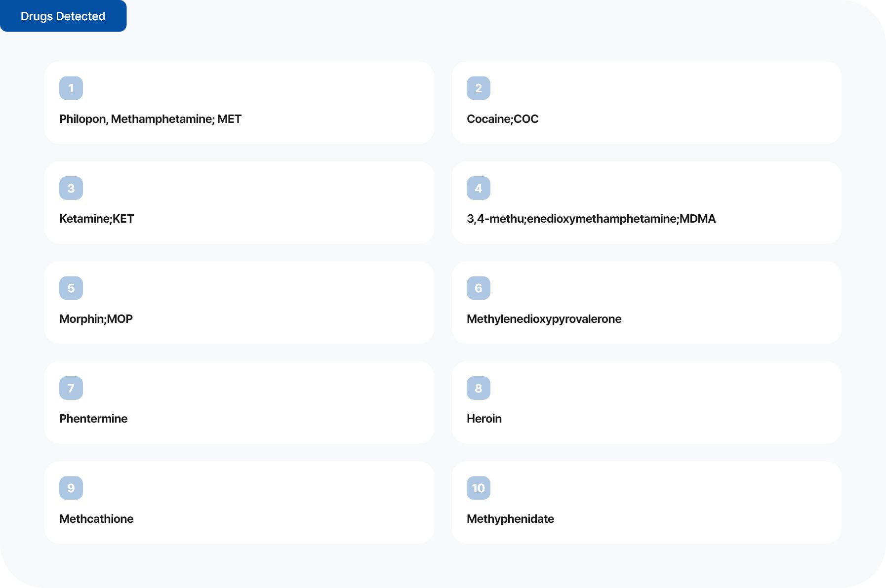Viewport: 886px width, 588px height.
Task: Select the number 5 badge
Action: coord(71,288)
